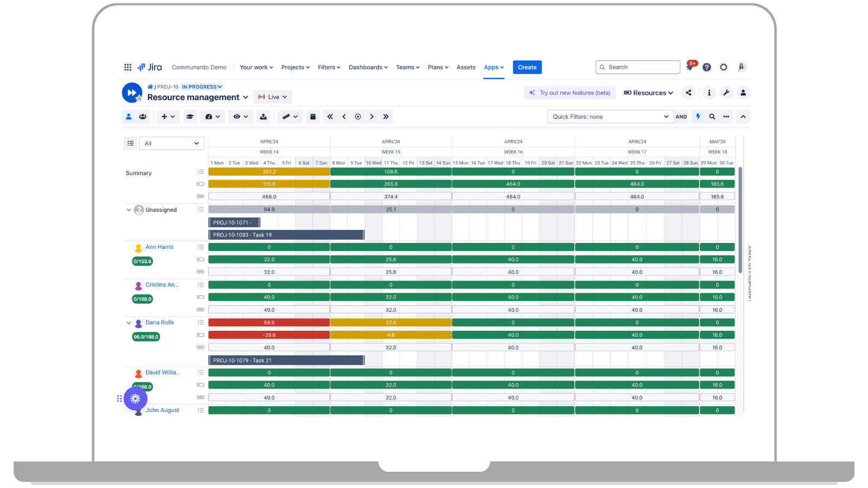Open the calendar date picker icon
This screenshot has height=488, width=868.
pos(313,117)
